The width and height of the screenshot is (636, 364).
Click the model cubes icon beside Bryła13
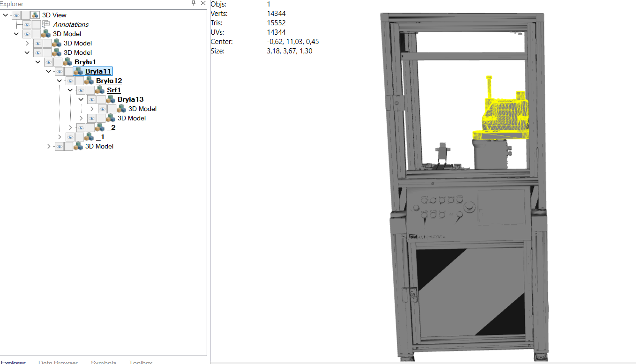tap(111, 99)
